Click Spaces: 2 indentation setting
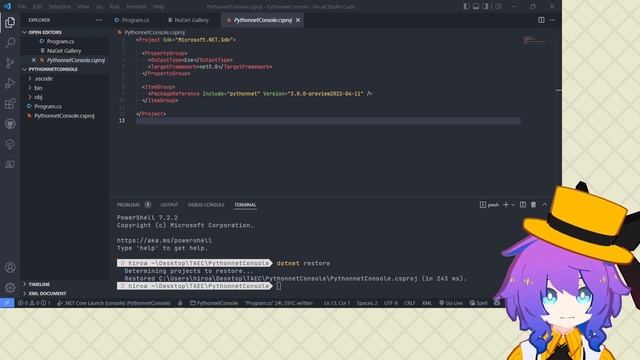Image resolution: width=640 pixels, height=360 pixels. (367, 303)
